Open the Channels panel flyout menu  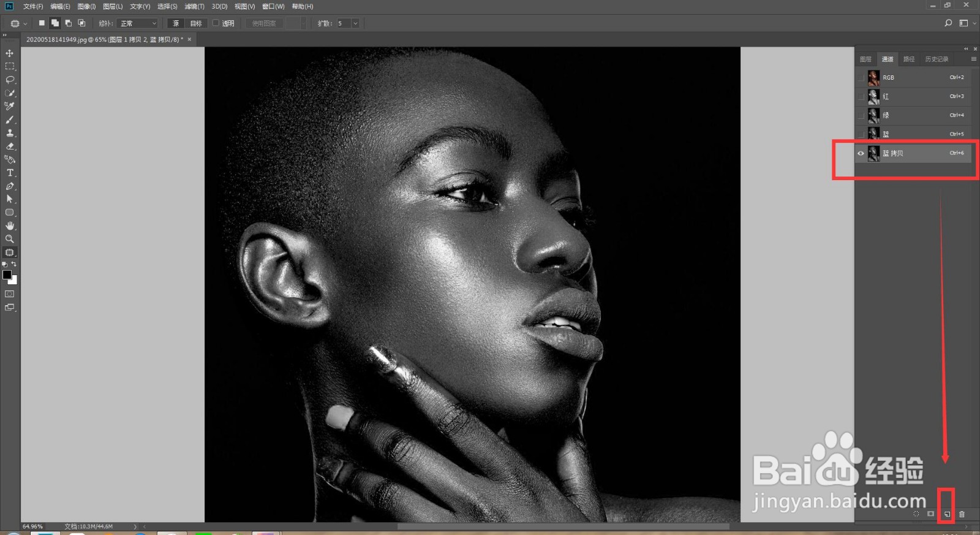(x=974, y=59)
